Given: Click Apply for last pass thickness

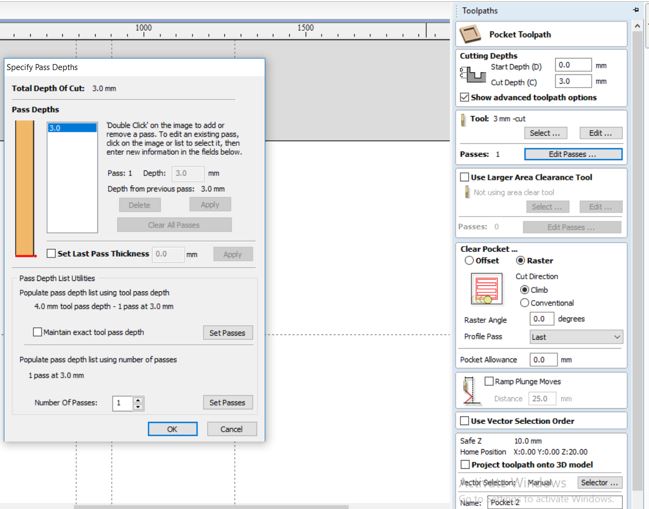Looking at the screenshot, I should [x=233, y=254].
